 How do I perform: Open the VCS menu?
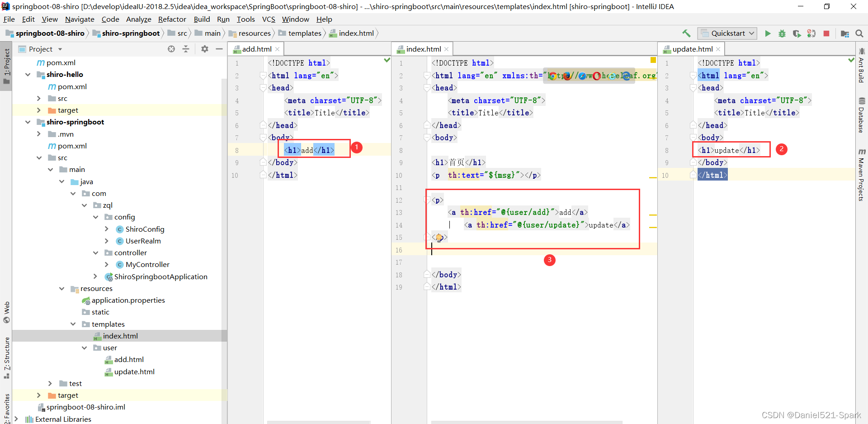point(269,19)
